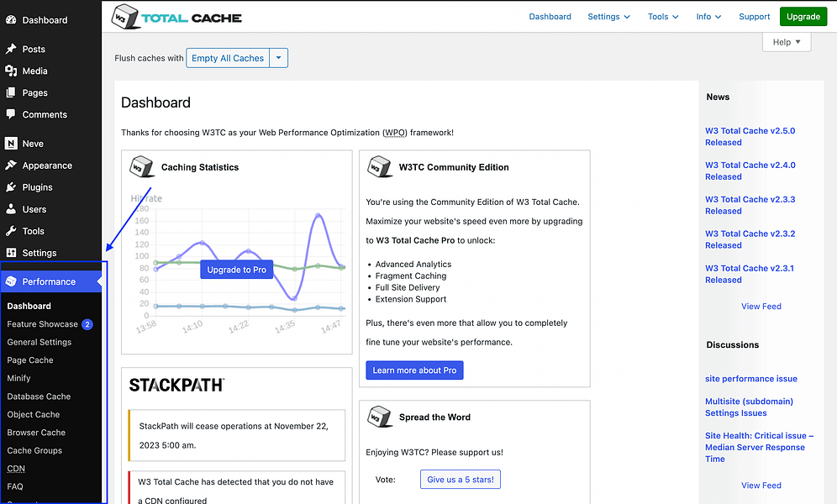The height and width of the screenshot is (504, 837).
Task: Open Feature Showcase with the notification badge
Action: pos(43,323)
